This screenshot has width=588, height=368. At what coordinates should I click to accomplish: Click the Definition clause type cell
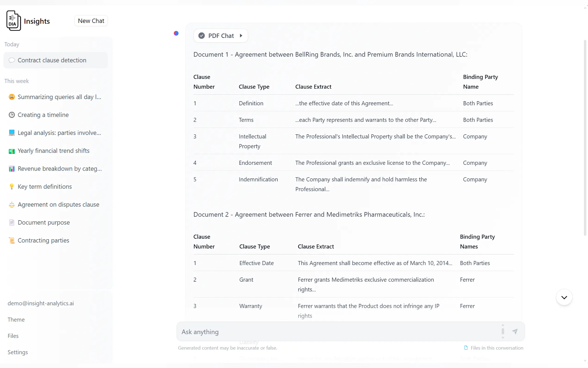tap(251, 103)
